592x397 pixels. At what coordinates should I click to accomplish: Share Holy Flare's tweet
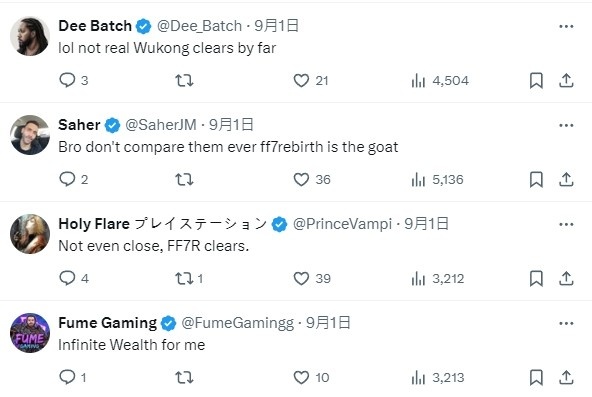(566, 279)
